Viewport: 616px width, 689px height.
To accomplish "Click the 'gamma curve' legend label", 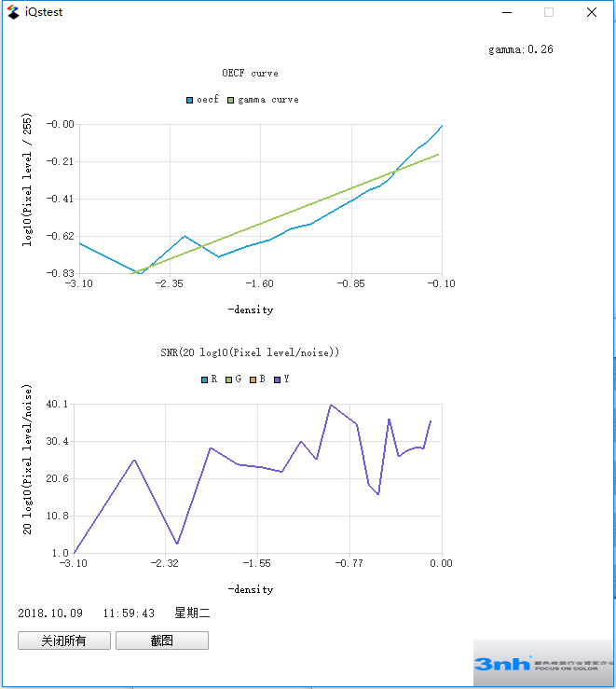I will pos(268,100).
